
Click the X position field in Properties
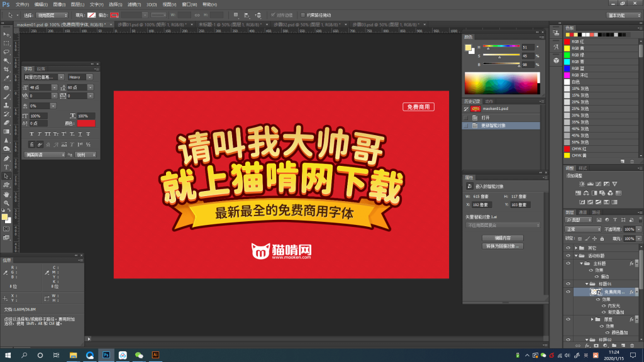(x=480, y=205)
